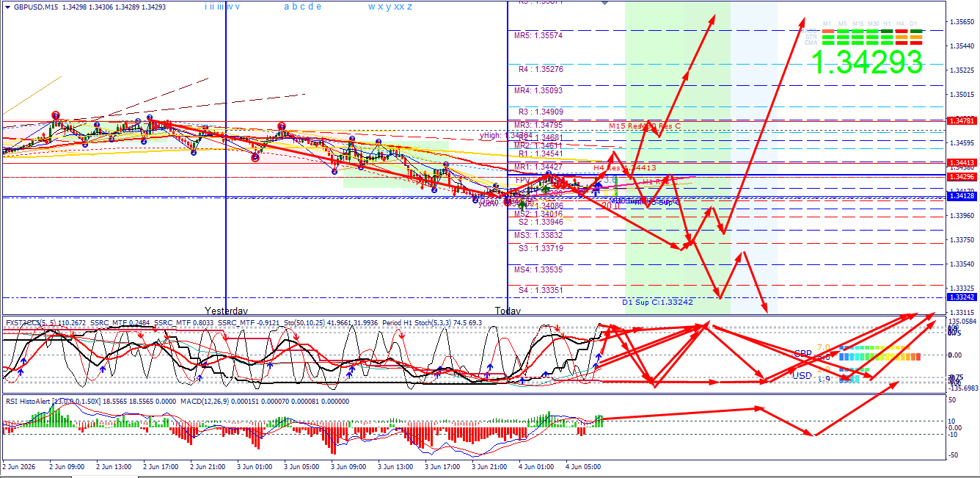Click the 1.33115 price scale value

(x=961, y=312)
